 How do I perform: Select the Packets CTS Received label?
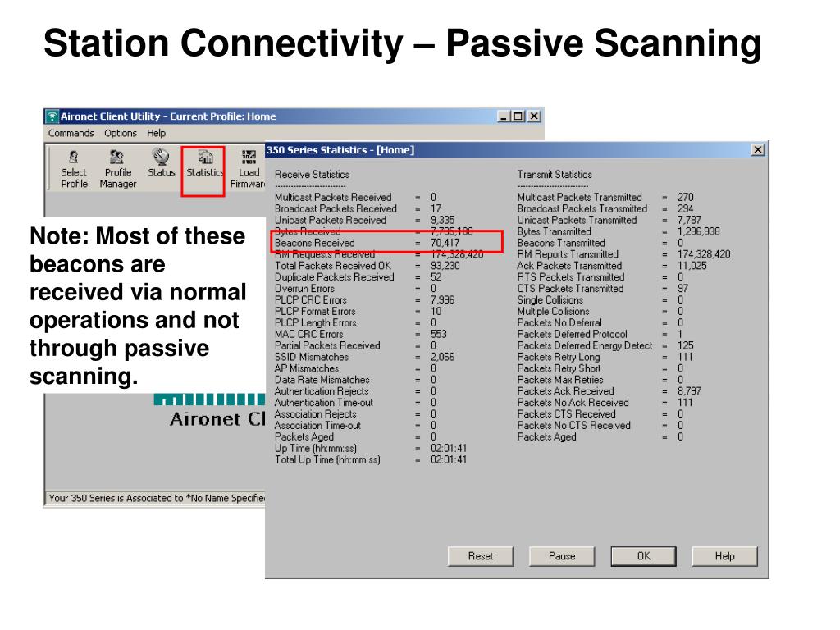pos(566,414)
